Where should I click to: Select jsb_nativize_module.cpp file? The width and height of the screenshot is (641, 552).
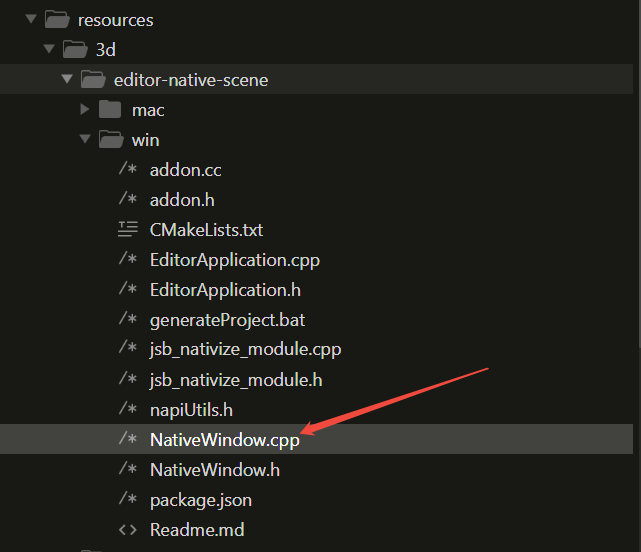point(245,350)
